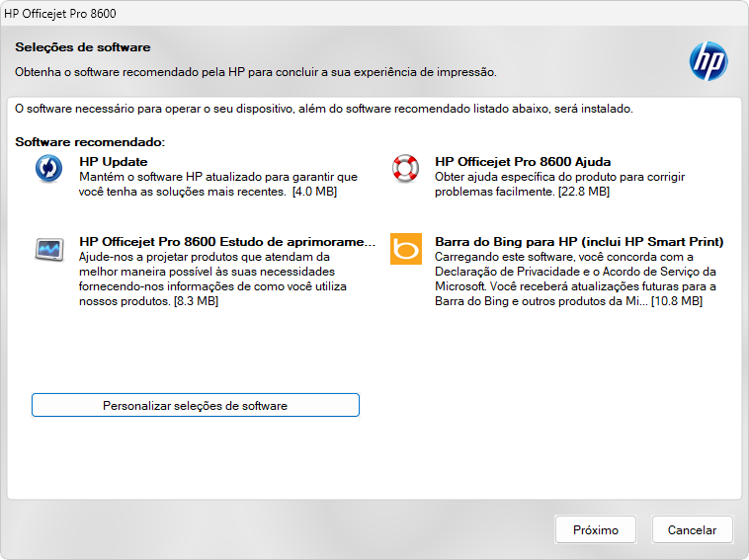Click the improvement study monitor icon
This screenshot has width=749, height=560.
(49, 249)
